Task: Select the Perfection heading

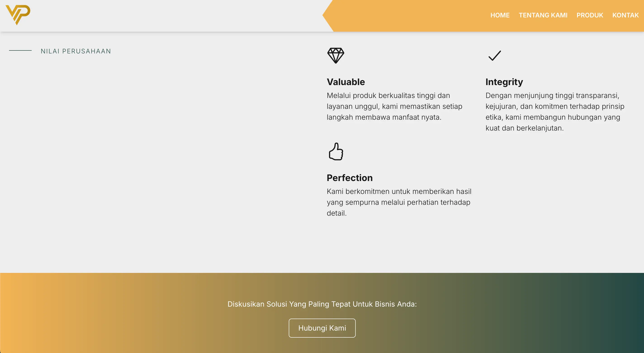Action: pos(350,178)
